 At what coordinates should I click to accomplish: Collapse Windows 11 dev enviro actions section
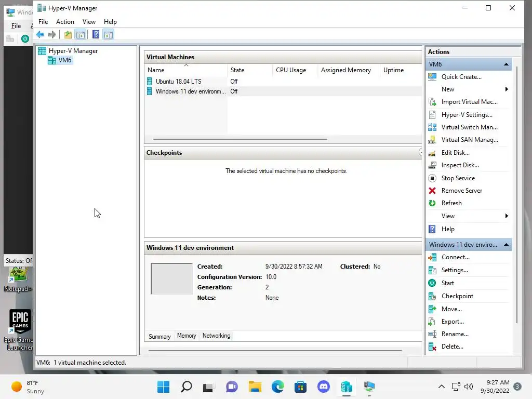(506, 245)
